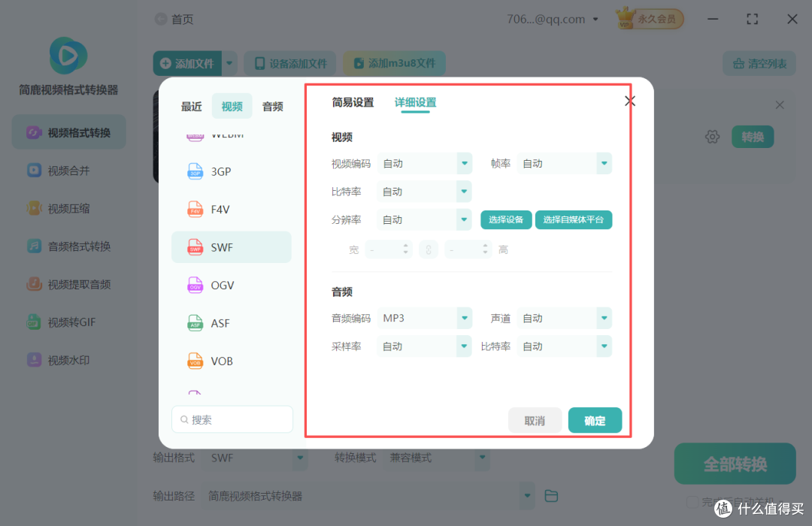Switch to the 最近 tab
Image resolution: width=812 pixels, height=526 pixels.
coord(191,106)
